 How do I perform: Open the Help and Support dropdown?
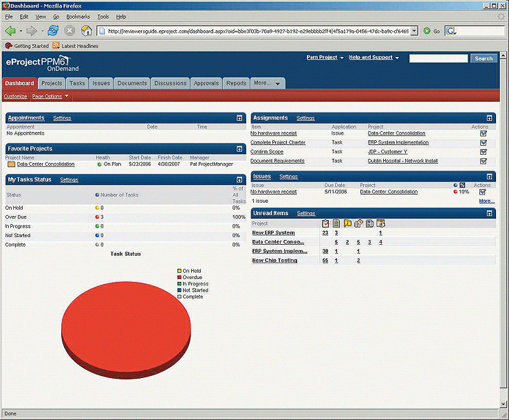374,58
